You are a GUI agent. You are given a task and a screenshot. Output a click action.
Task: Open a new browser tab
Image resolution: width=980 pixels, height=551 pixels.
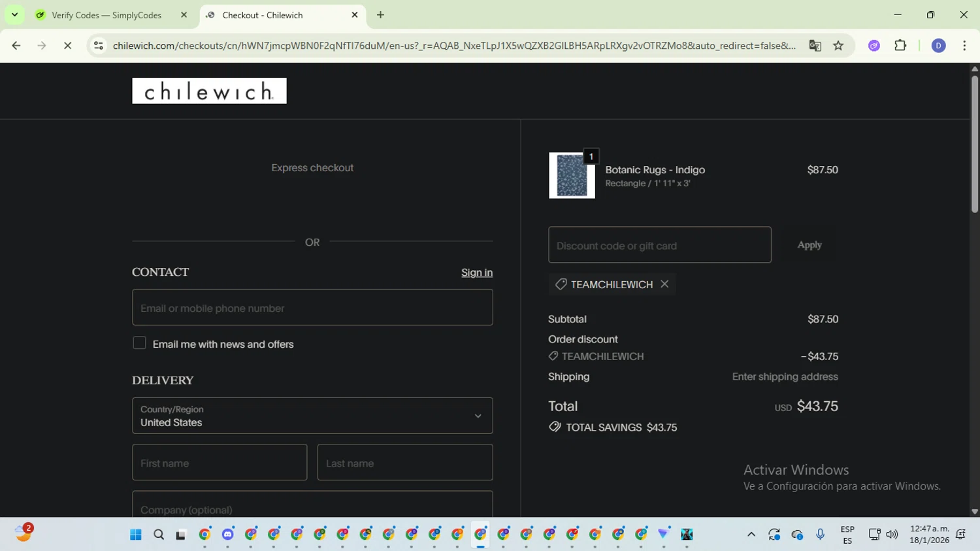[380, 15]
